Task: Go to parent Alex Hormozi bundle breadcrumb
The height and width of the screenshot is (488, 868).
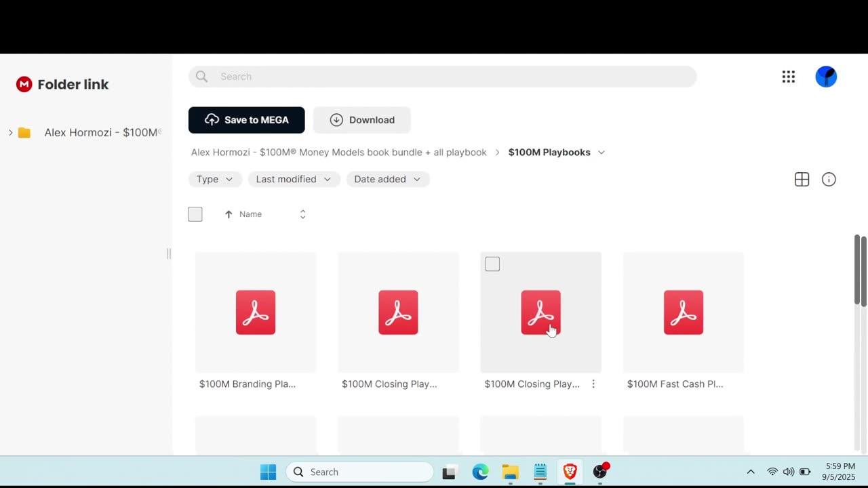Action: point(339,152)
